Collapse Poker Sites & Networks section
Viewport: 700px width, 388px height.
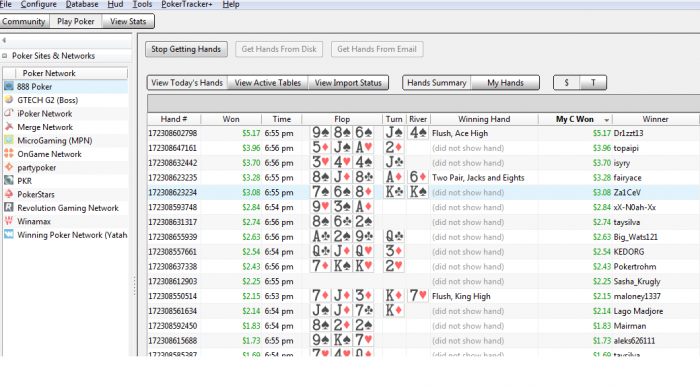coord(5,56)
